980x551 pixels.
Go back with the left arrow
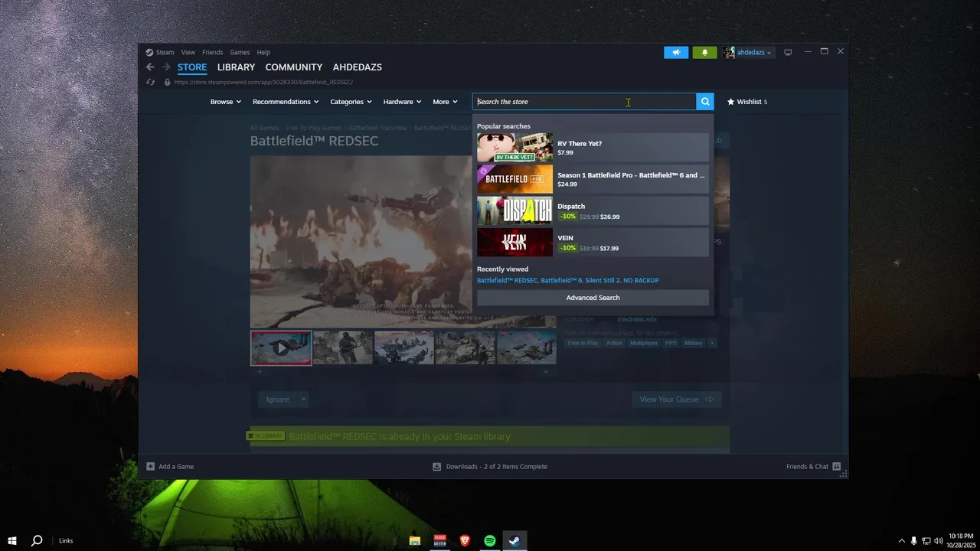pyautogui.click(x=150, y=67)
